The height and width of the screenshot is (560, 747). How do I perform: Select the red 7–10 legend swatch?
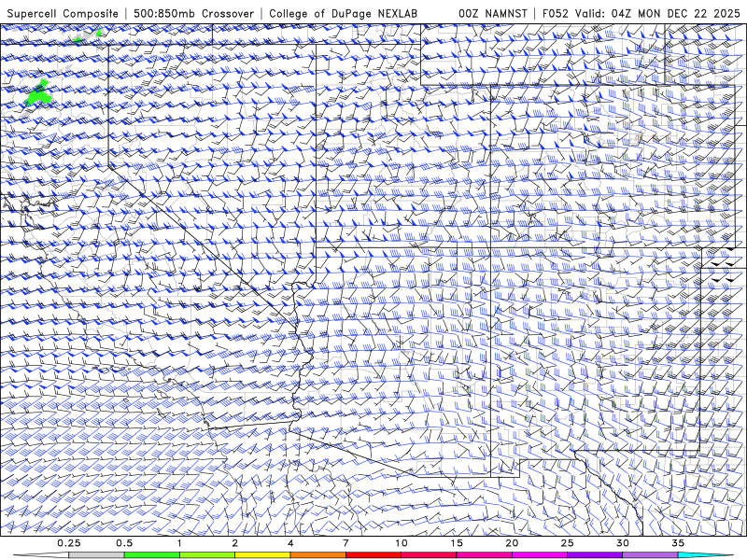[x=373, y=555]
